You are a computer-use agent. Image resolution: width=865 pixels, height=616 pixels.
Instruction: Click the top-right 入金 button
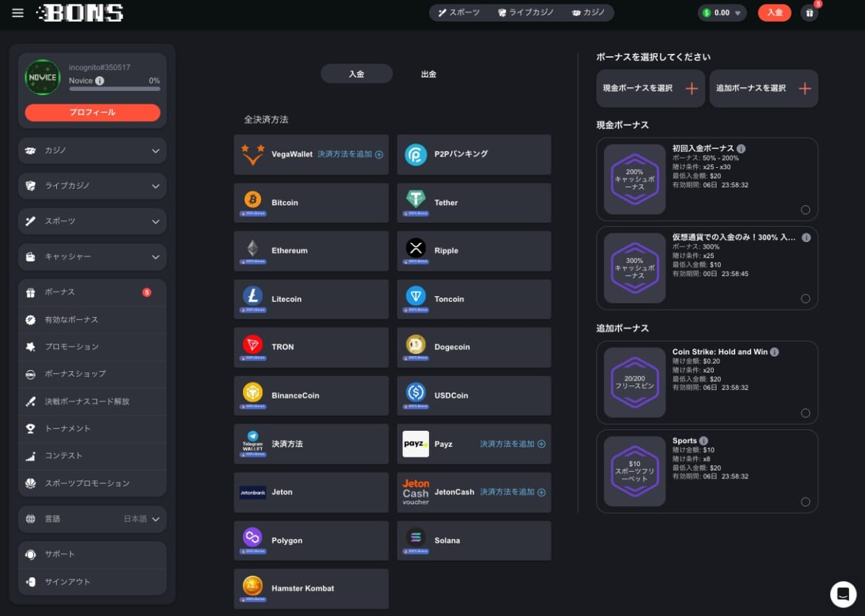pos(774,13)
